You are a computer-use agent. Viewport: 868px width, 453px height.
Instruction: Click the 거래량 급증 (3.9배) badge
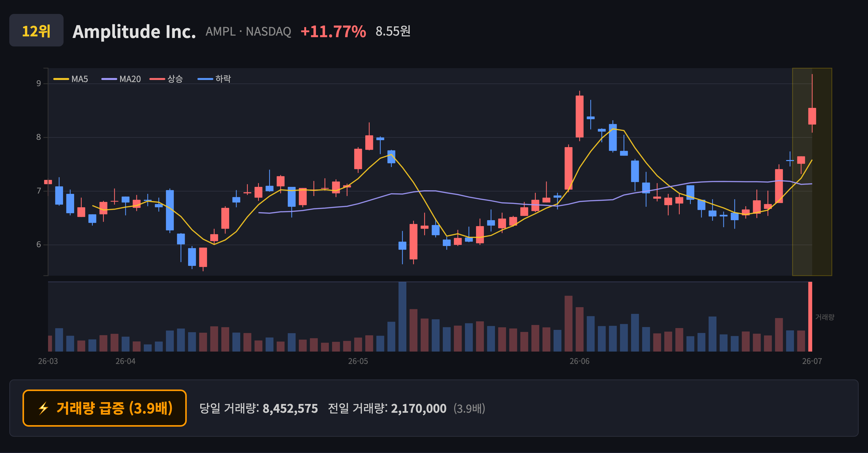104,408
